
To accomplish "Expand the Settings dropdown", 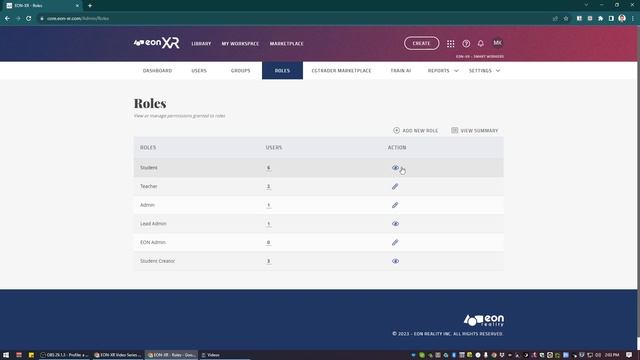I will [x=484, y=71].
